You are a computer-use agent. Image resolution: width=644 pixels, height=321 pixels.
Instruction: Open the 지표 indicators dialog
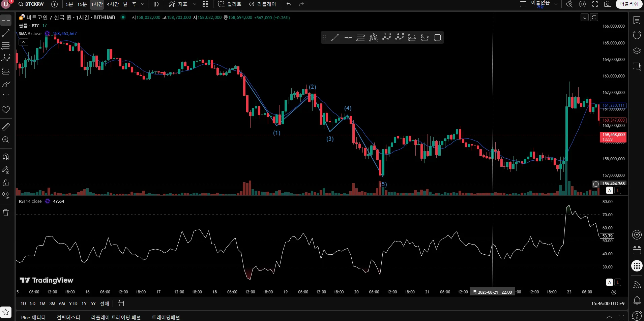click(x=178, y=4)
